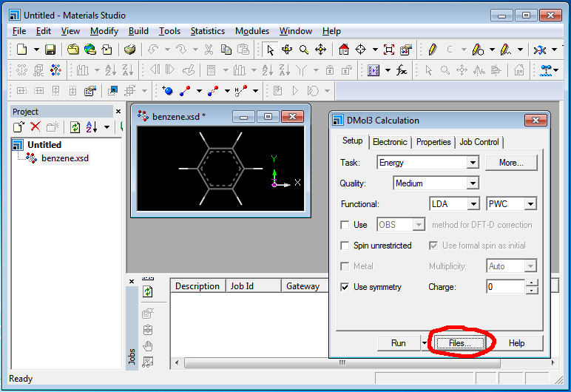The height and width of the screenshot is (392, 571).
Task: Click the open folder icon in toolbar
Action: [x=73, y=49]
